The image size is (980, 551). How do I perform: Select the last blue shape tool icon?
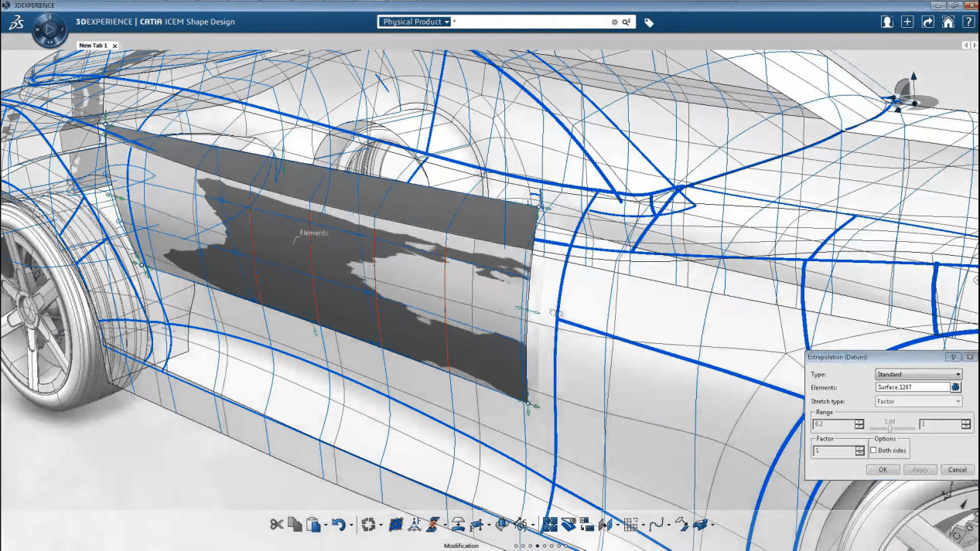(700, 525)
